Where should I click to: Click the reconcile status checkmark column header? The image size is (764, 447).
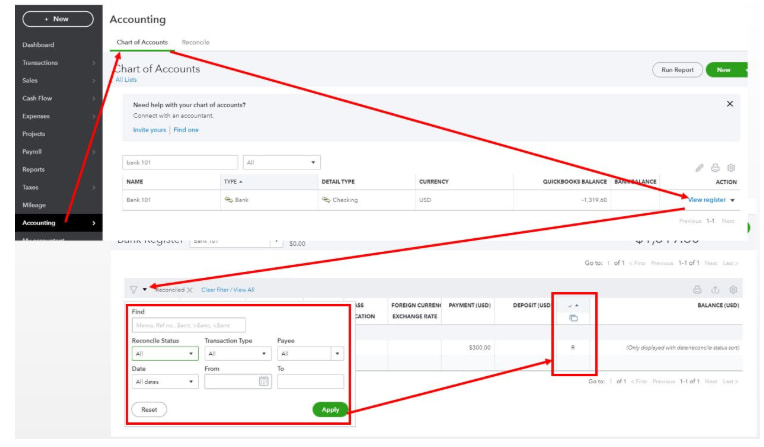(573, 306)
